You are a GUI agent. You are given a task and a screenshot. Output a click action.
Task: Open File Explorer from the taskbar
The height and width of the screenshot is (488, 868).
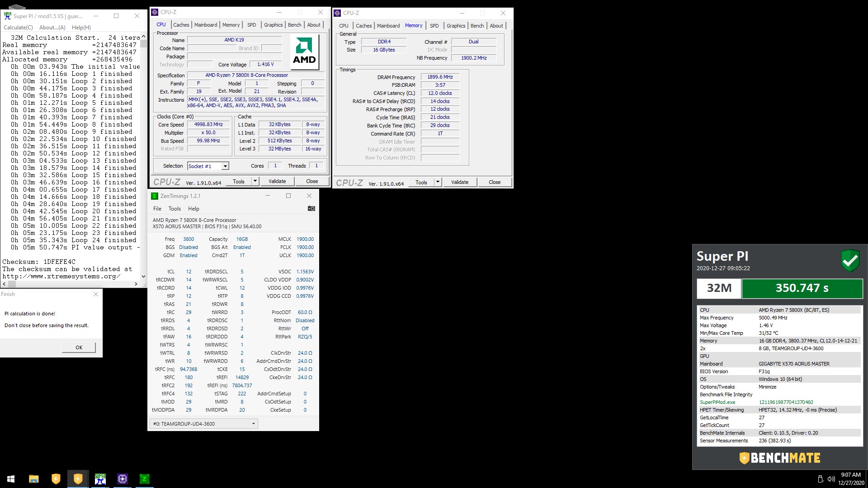33,479
